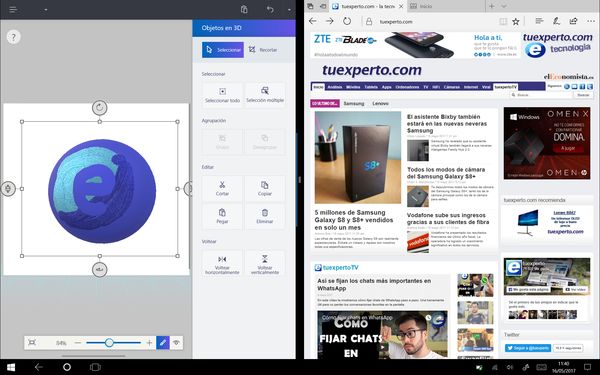Click the Edge share icon

point(573,21)
